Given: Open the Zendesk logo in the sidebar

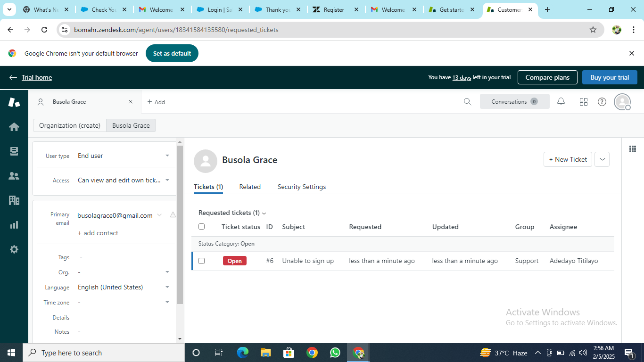Looking at the screenshot, I should click(x=14, y=102).
